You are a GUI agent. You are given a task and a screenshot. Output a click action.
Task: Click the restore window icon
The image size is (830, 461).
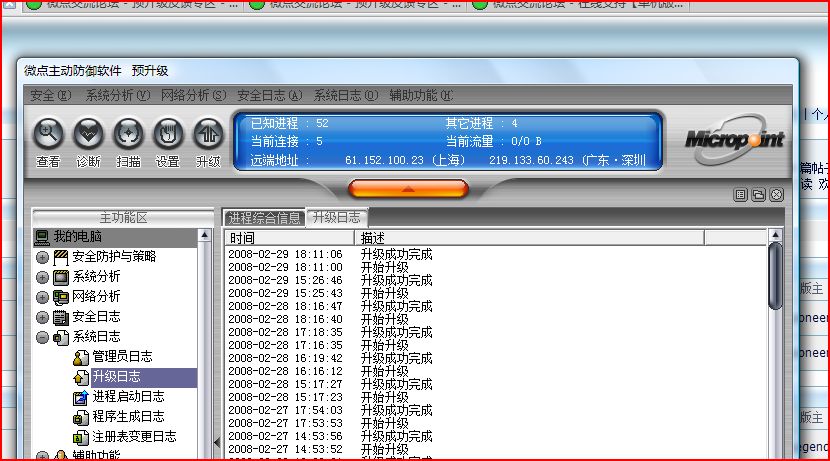[758, 195]
